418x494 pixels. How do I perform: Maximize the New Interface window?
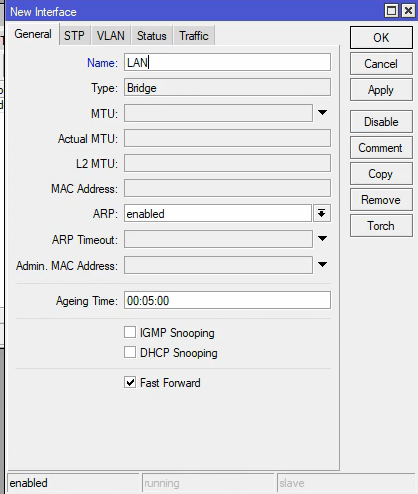391,11
